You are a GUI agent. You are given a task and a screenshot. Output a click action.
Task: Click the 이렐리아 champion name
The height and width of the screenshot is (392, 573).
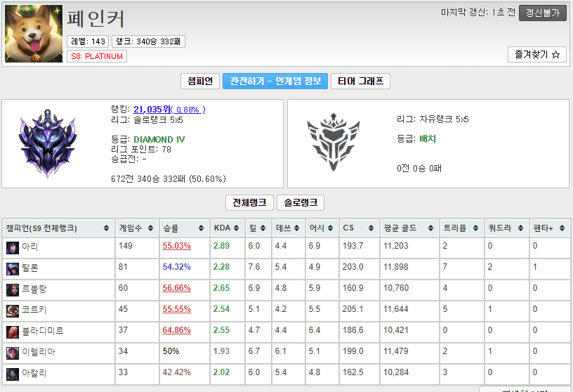tap(39, 352)
